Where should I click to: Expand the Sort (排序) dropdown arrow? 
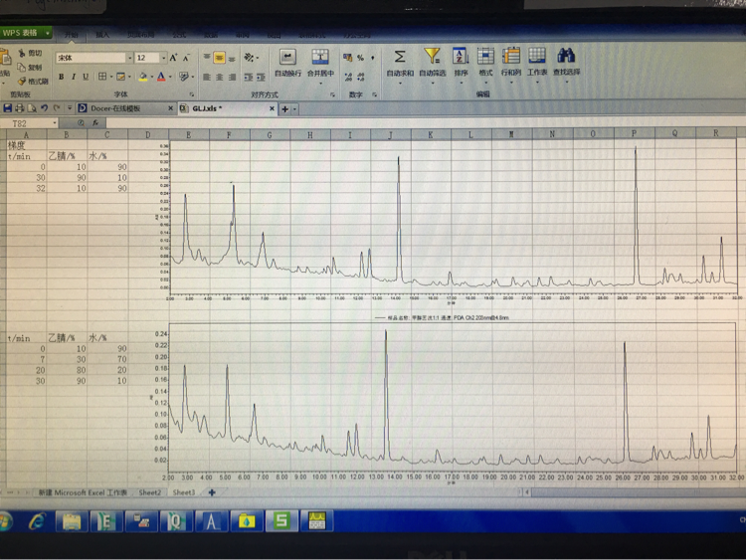coord(461,83)
